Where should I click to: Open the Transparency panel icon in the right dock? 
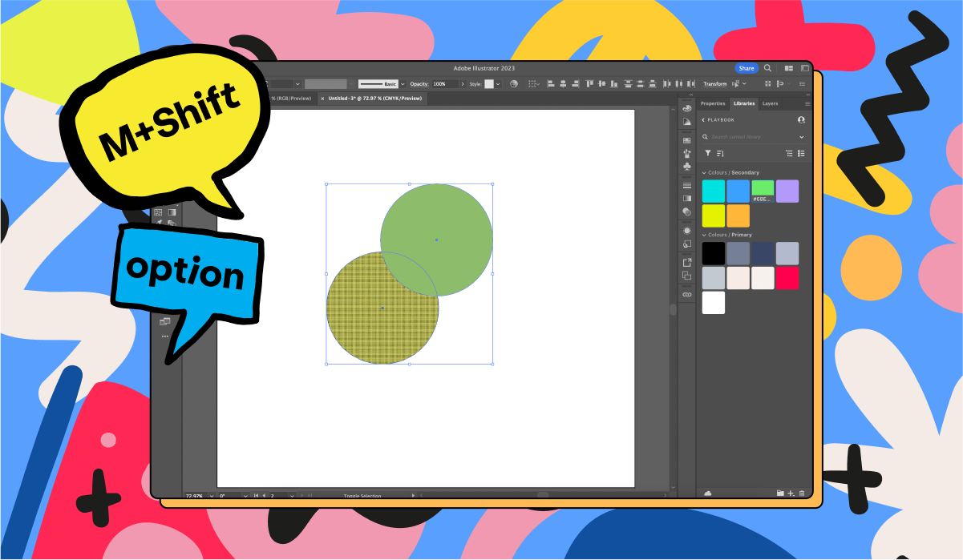(687, 210)
